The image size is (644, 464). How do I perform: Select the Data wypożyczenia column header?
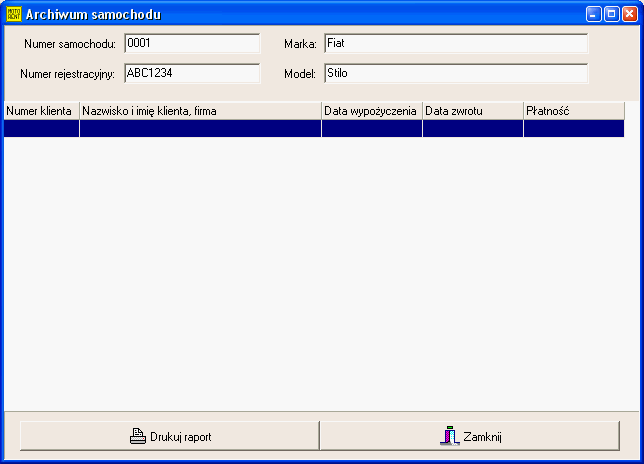coord(371,111)
